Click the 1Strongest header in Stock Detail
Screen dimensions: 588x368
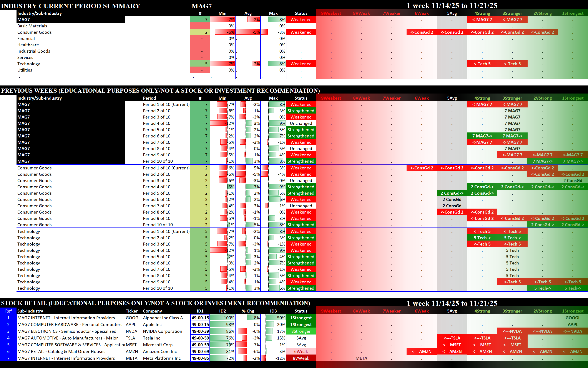572,311
